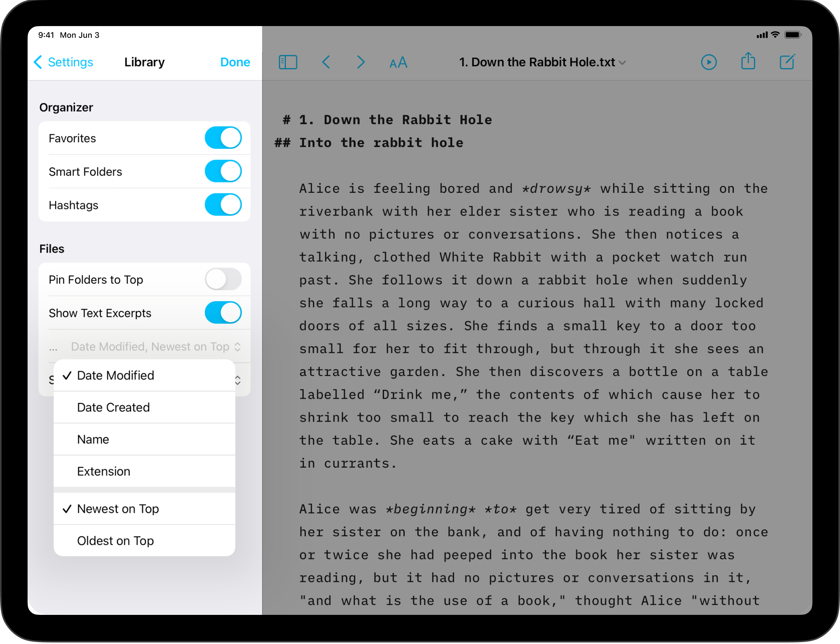Open the AA text appearance settings
840x644 pixels.
(398, 62)
